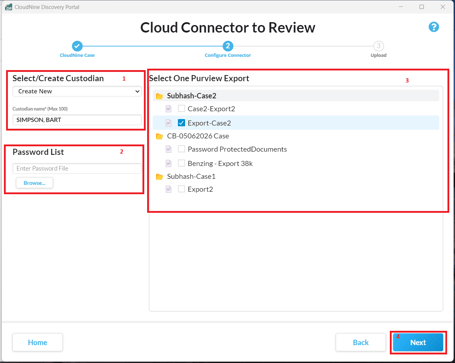
Task: Check the Case2-Export2 checkbox
Action: tap(181, 108)
